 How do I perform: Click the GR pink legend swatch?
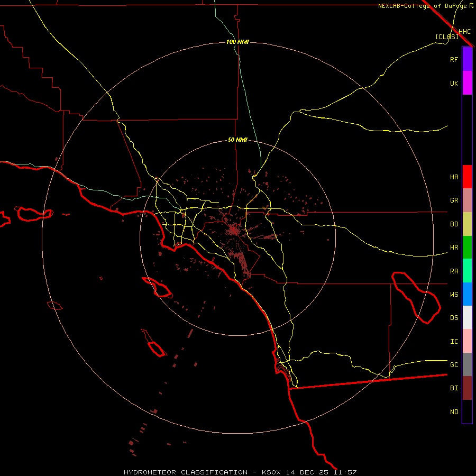[467, 200]
